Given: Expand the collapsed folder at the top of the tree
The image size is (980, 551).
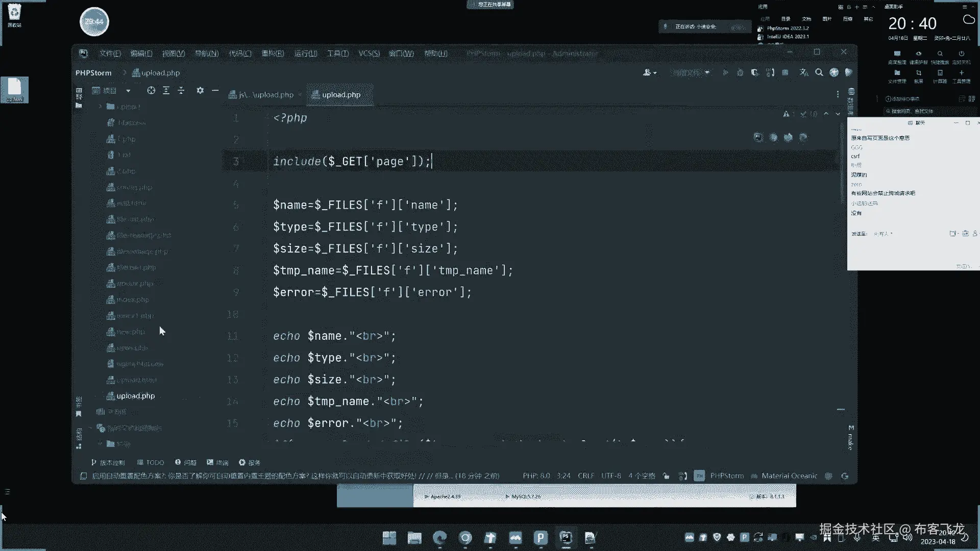Looking at the screenshot, I should click(x=101, y=107).
